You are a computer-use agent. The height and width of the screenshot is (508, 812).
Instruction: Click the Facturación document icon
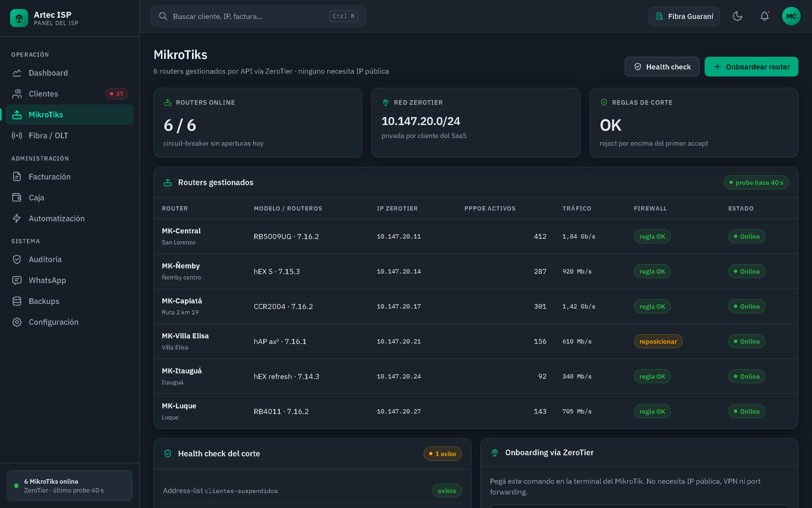[17, 177]
